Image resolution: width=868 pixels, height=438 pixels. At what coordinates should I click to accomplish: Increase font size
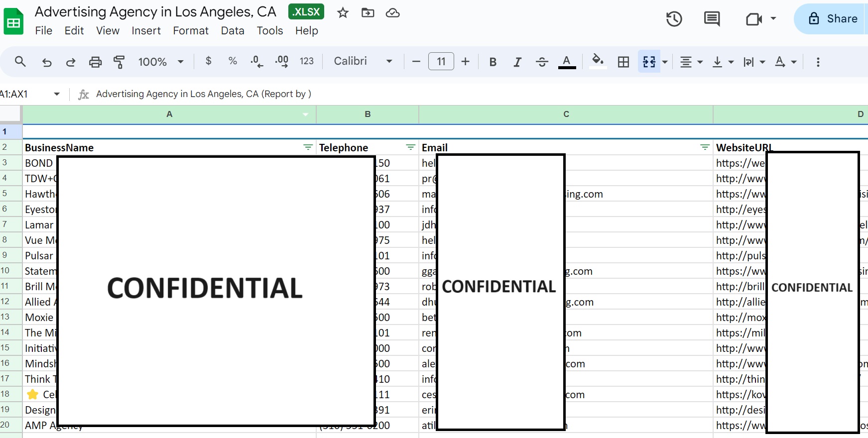pyautogui.click(x=465, y=61)
